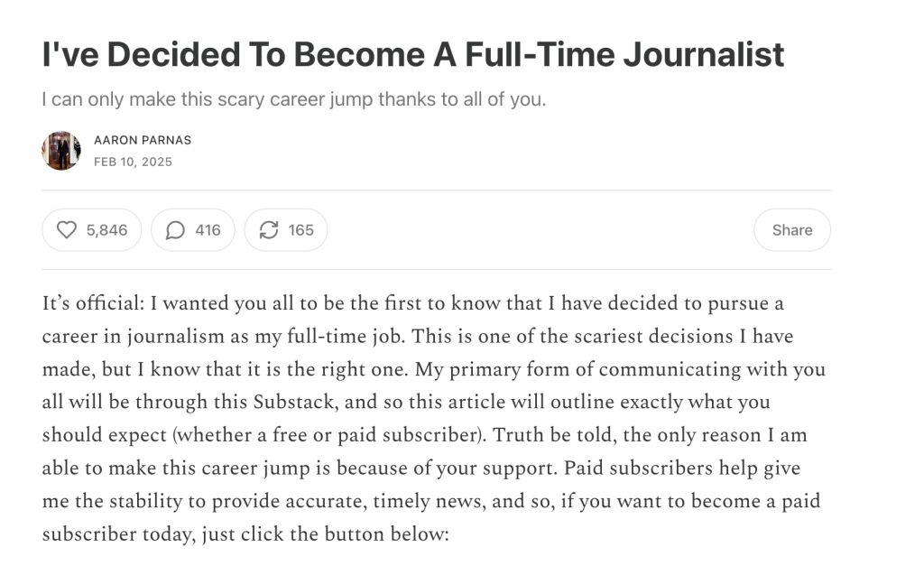Image resolution: width=924 pixels, height=566 pixels.
Task: Restack the post using the circular arrows icon
Action: click(269, 230)
